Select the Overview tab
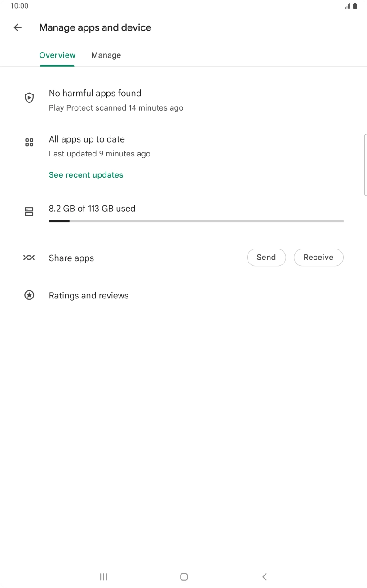Screen dimensions: 367x588 tap(57, 55)
